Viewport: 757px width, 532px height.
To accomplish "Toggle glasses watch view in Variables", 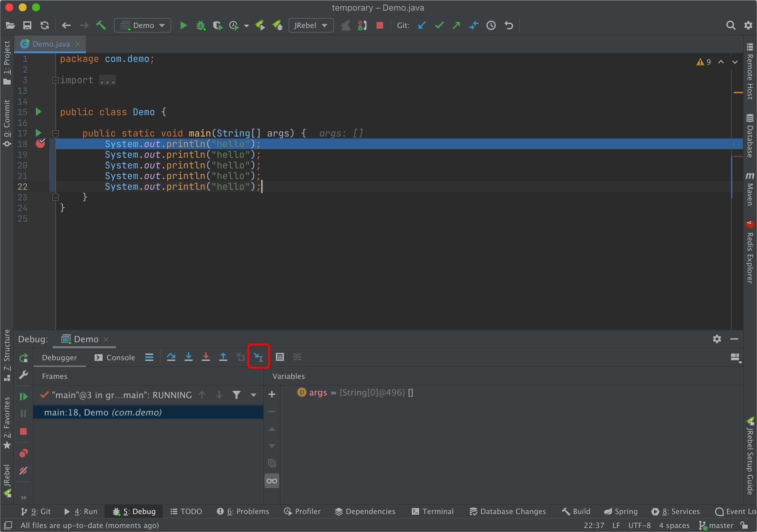I will 272,481.
